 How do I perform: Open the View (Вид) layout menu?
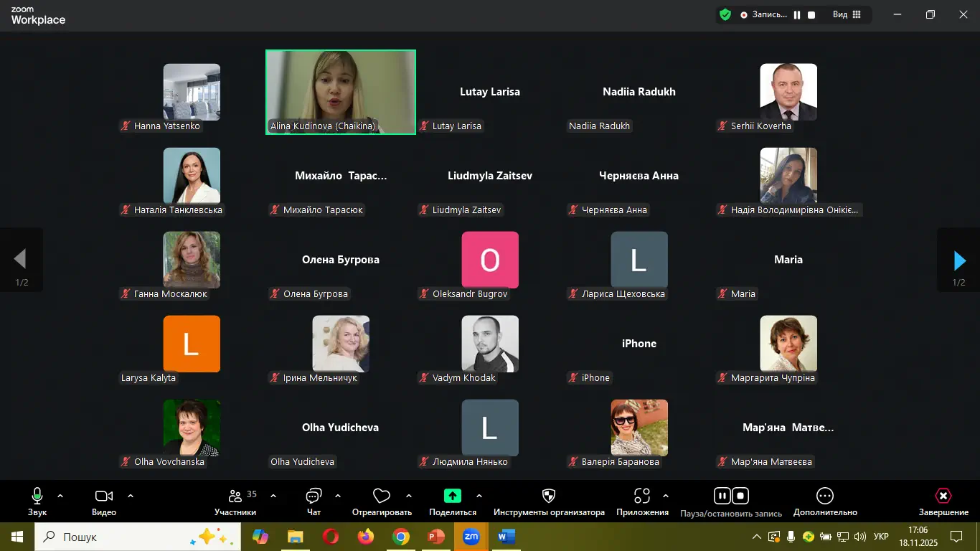[847, 14]
